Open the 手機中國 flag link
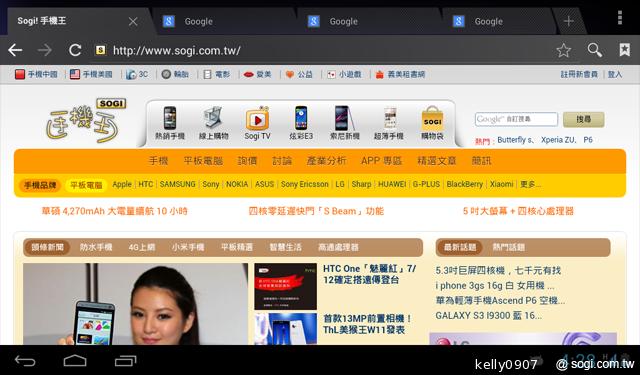The height and width of the screenshot is (375, 640). coord(36,74)
